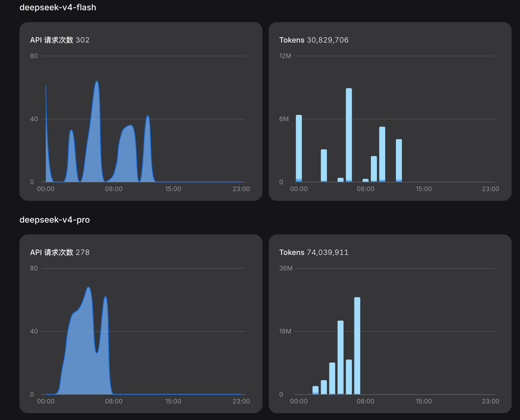Click the 06:00 bar in pro Tokens chart
520x420 pixels.
click(x=349, y=377)
